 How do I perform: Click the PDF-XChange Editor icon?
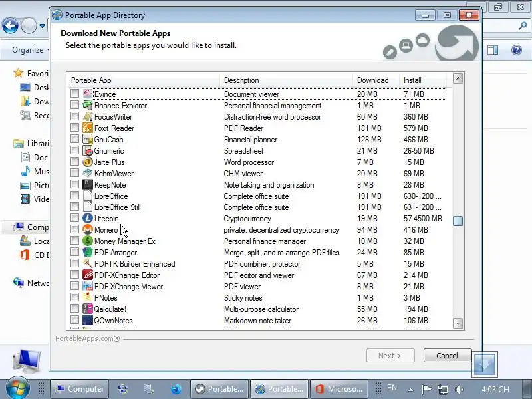[x=88, y=275]
